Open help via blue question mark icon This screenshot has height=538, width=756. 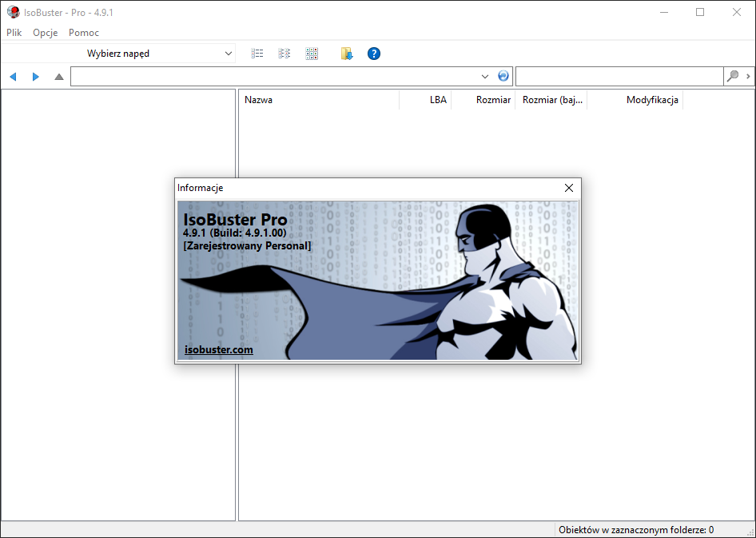374,54
